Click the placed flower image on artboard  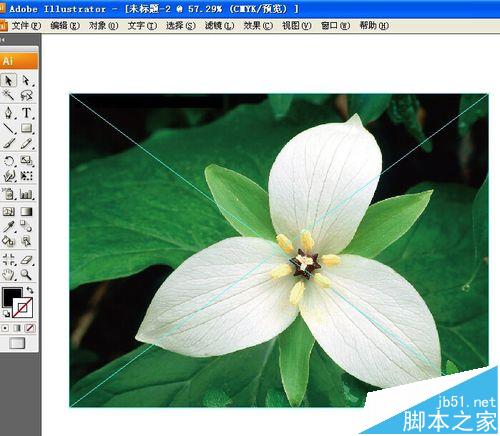(x=279, y=250)
